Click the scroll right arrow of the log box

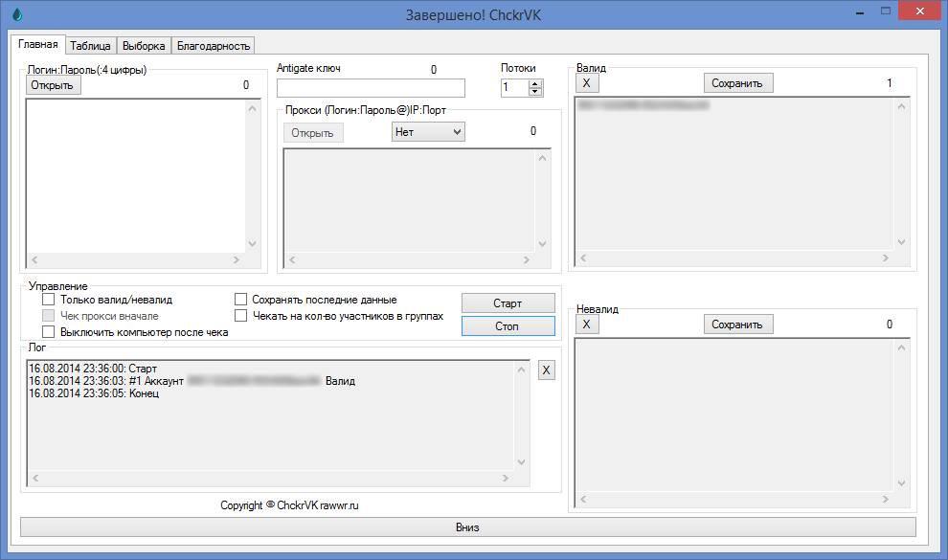(506, 478)
